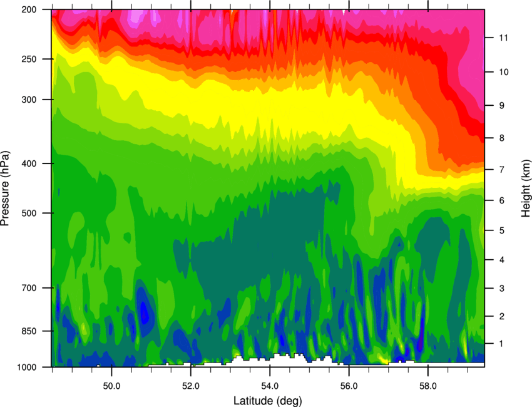Click the 'Height (km)' axis title
The image size is (532, 407).
(x=526, y=188)
